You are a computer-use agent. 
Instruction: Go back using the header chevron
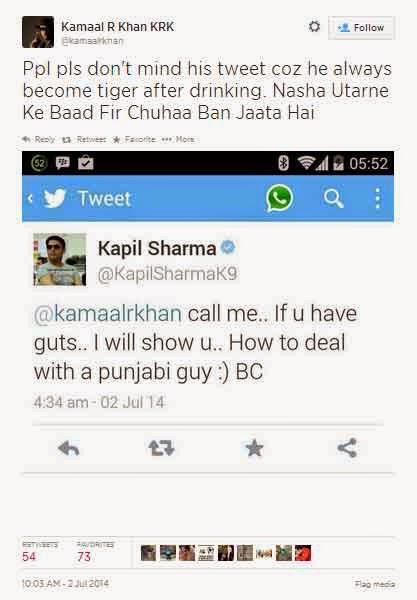coord(30,198)
